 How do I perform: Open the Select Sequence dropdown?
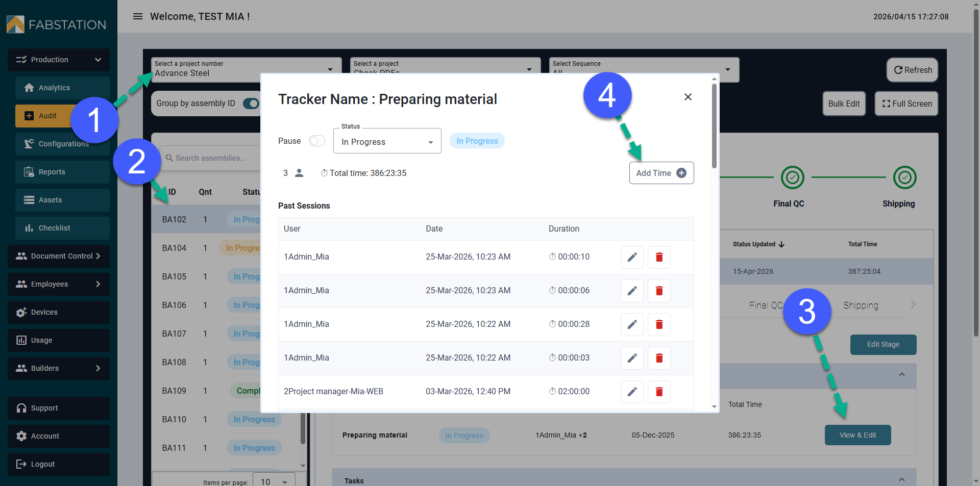pyautogui.click(x=643, y=70)
